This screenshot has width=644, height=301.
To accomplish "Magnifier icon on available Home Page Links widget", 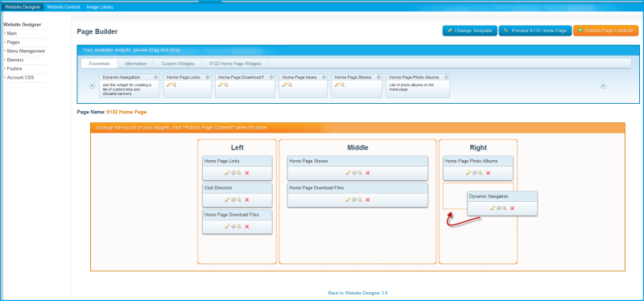I will point(174,85).
